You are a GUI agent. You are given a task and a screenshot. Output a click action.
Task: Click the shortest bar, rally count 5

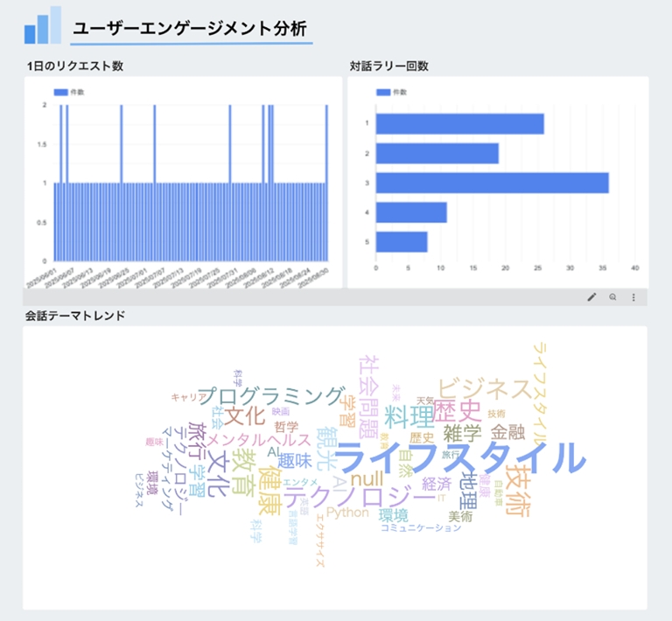402,242
